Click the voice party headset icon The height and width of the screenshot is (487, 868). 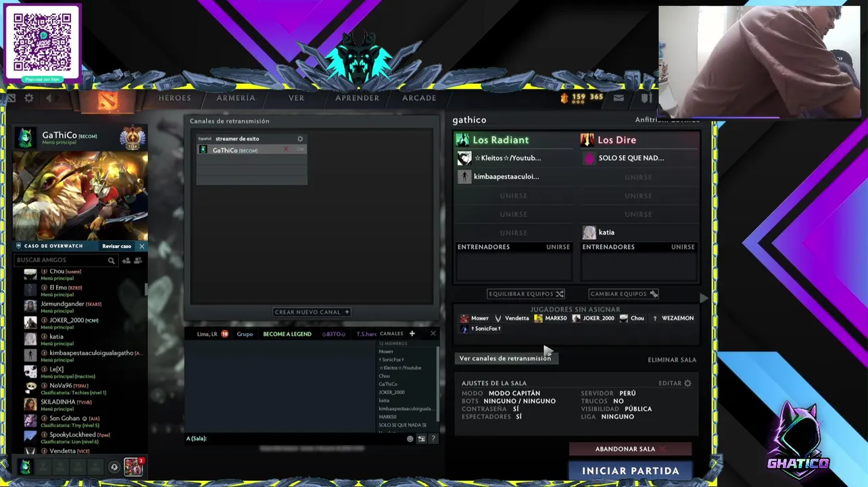click(114, 467)
